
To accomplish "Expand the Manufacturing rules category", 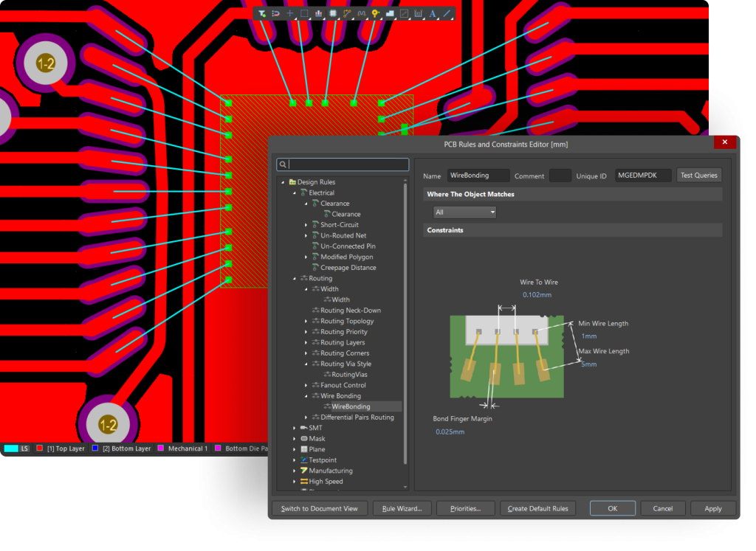I will [x=295, y=471].
